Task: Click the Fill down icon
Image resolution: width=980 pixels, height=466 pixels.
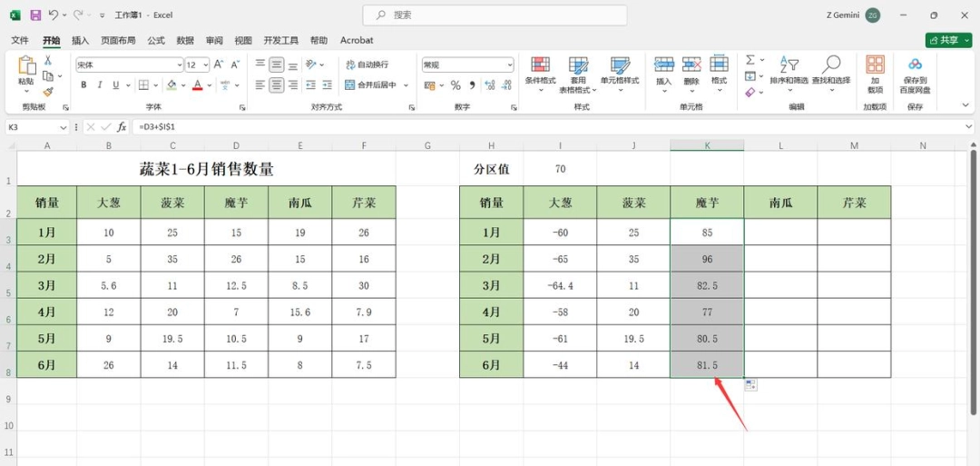Action: (750, 76)
